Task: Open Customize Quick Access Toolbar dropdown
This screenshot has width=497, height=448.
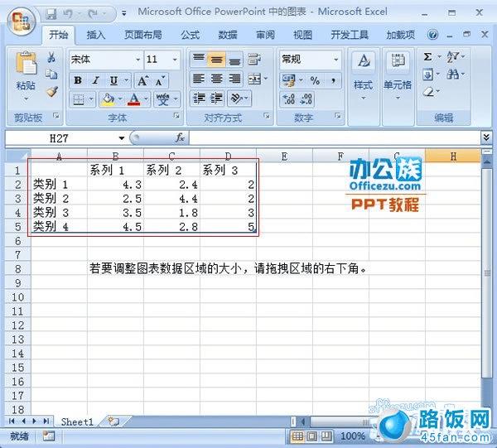Action: (x=124, y=13)
